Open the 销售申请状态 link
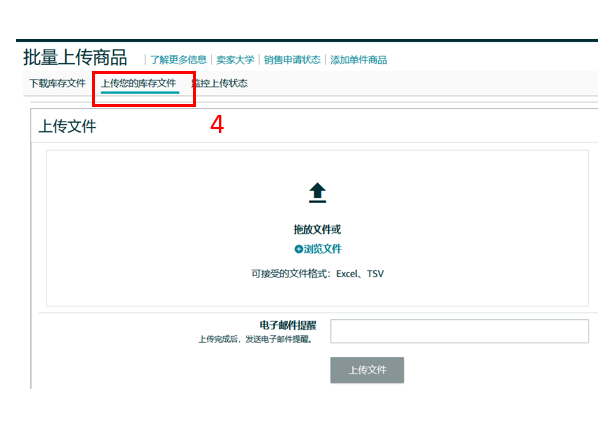The height and width of the screenshot is (422, 616). point(292,60)
